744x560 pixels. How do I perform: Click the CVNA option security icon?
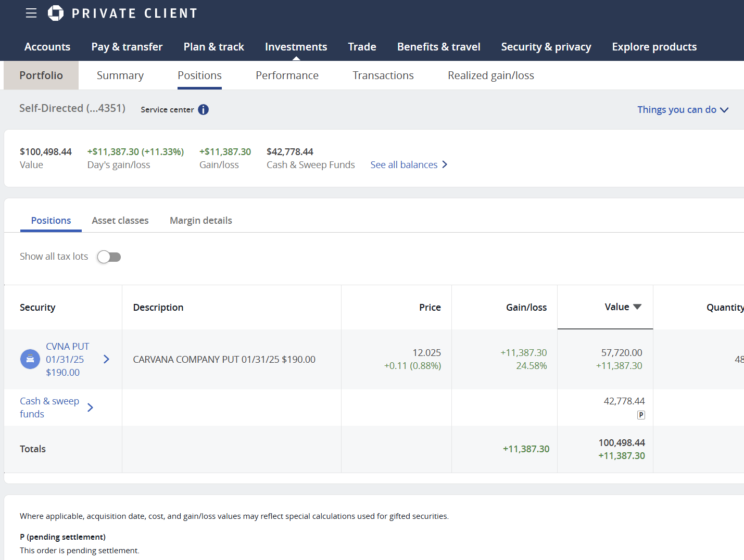[30, 359]
